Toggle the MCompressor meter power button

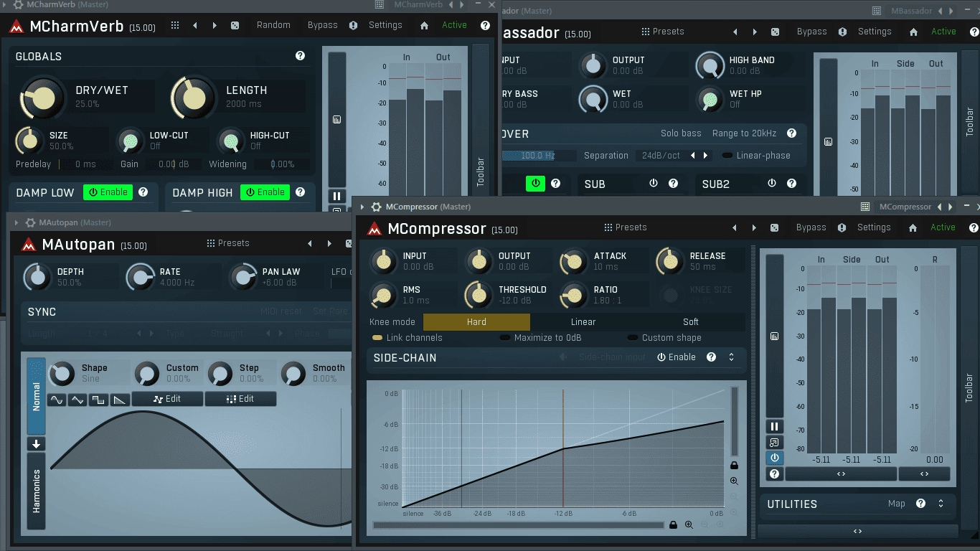tap(774, 458)
